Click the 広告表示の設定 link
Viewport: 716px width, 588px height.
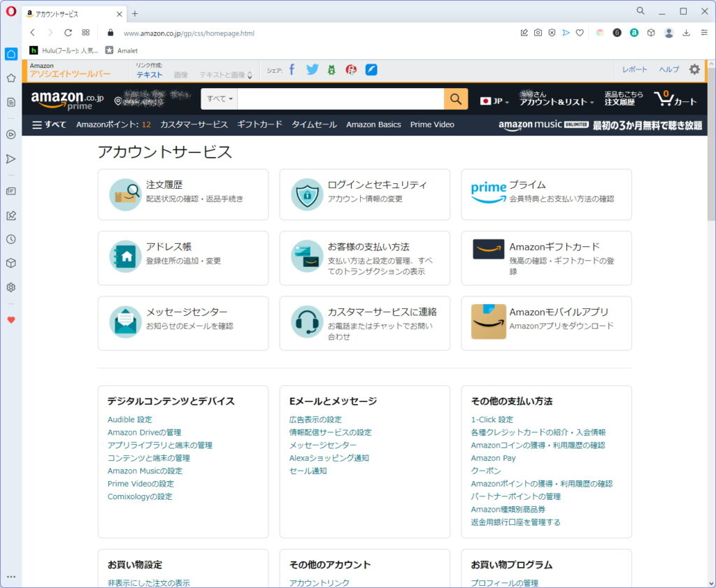pyautogui.click(x=315, y=420)
